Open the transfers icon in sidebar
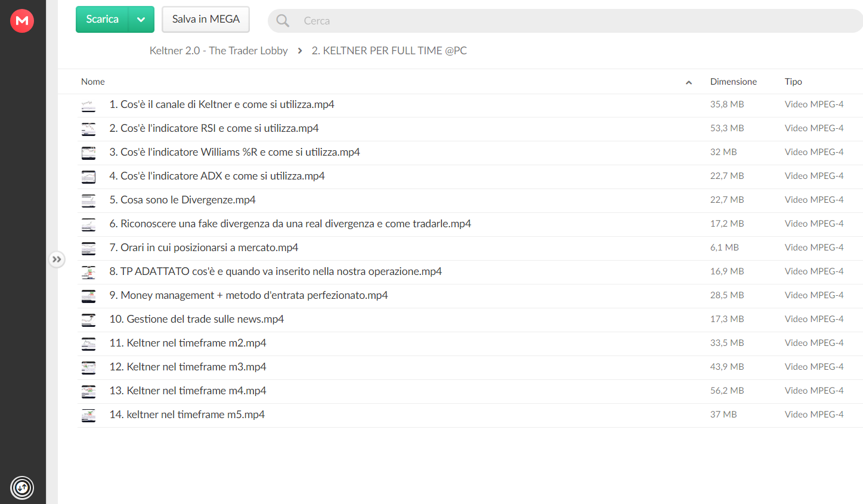863x504 pixels. [22, 488]
